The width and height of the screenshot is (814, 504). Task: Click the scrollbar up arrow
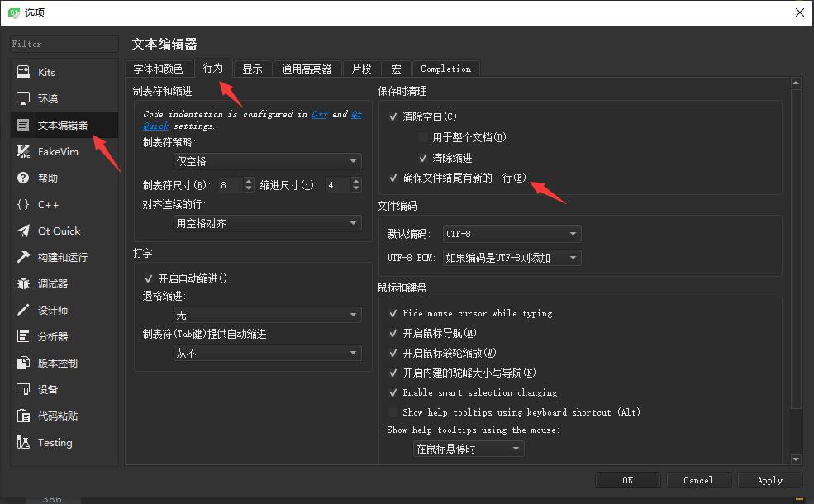point(796,83)
